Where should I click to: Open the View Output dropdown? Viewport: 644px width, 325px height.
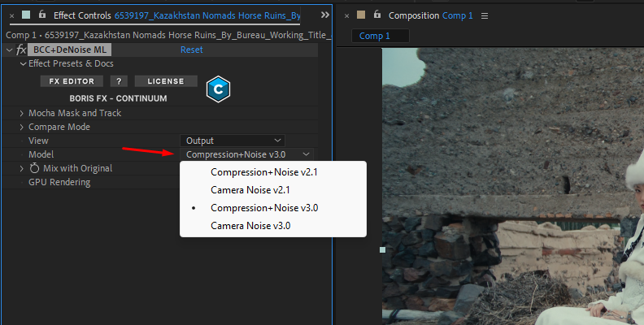click(233, 141)
